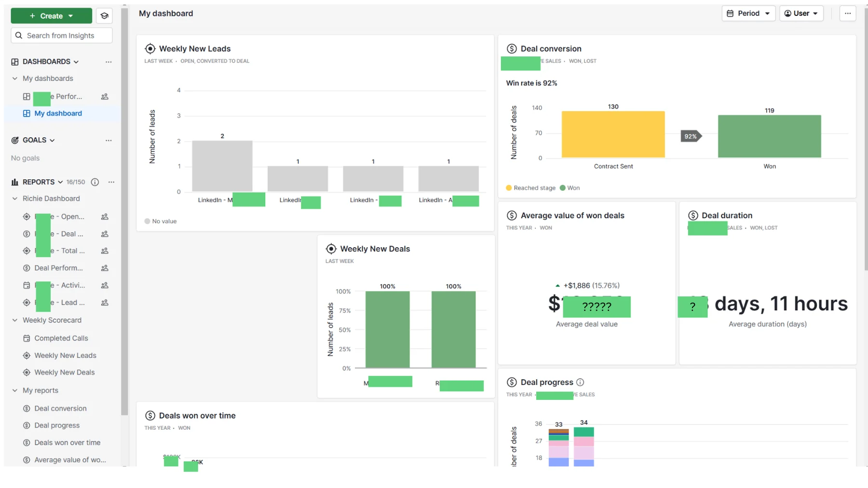Open Weekly New Deals report in sidebar
868x488 pixels.
[x=65, y=372]
